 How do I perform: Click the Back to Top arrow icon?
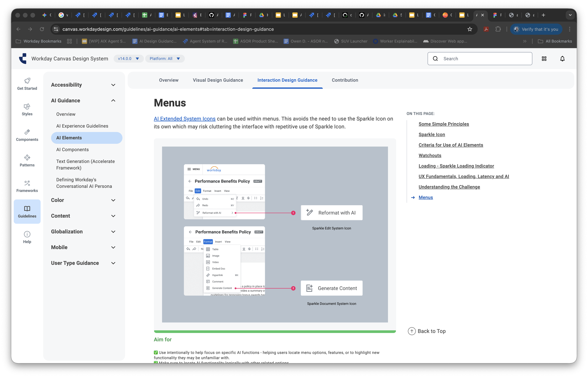tap(412, 331)
